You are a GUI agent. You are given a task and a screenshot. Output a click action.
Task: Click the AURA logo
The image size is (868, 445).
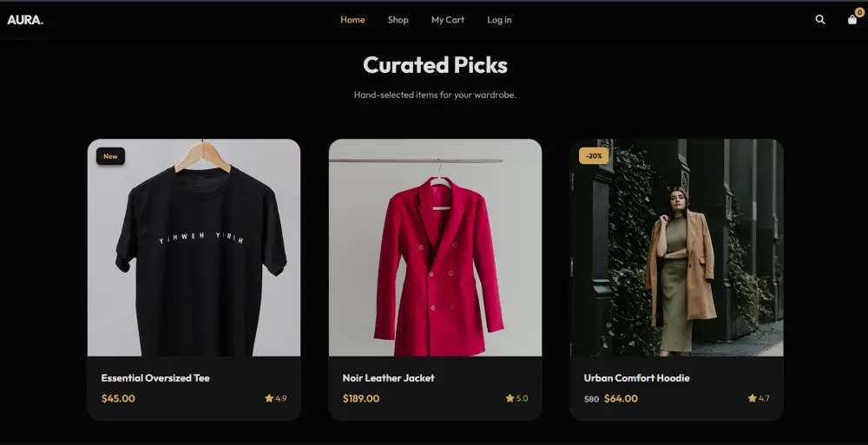(x=25, y=20)
